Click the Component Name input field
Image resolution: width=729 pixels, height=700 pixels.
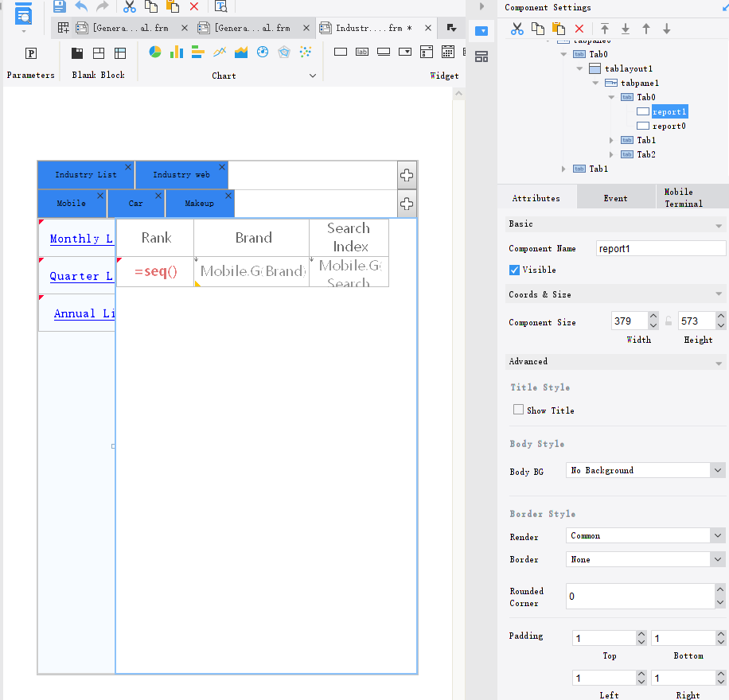pyautogui.click(x=661, y=249)
